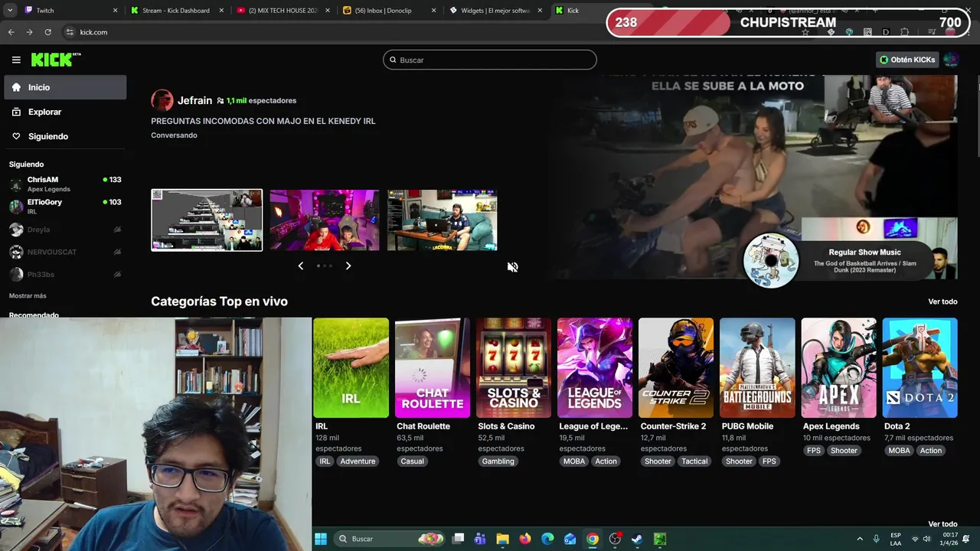Image resolution: width=980 pixels, height=551 pixels.
Task: Select offline channel Dreyla
Action: pyautogui.click(x=65, y=230)
